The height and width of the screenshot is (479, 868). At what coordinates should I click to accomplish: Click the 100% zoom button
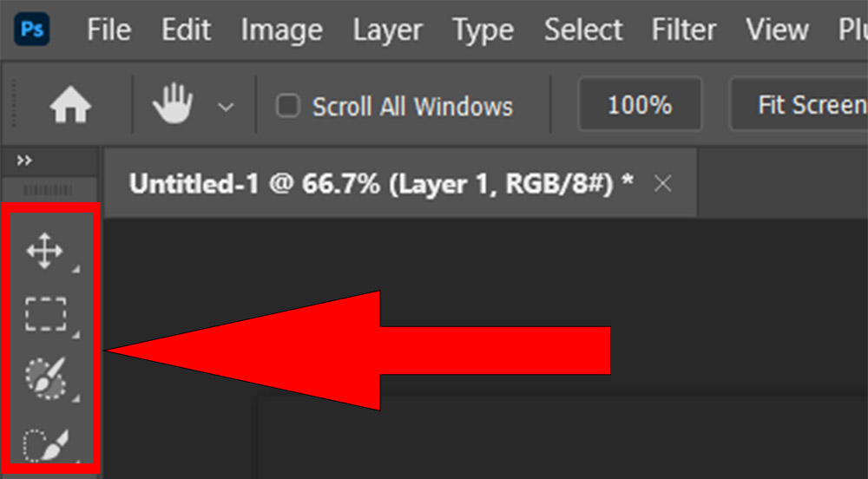[640, 104]
